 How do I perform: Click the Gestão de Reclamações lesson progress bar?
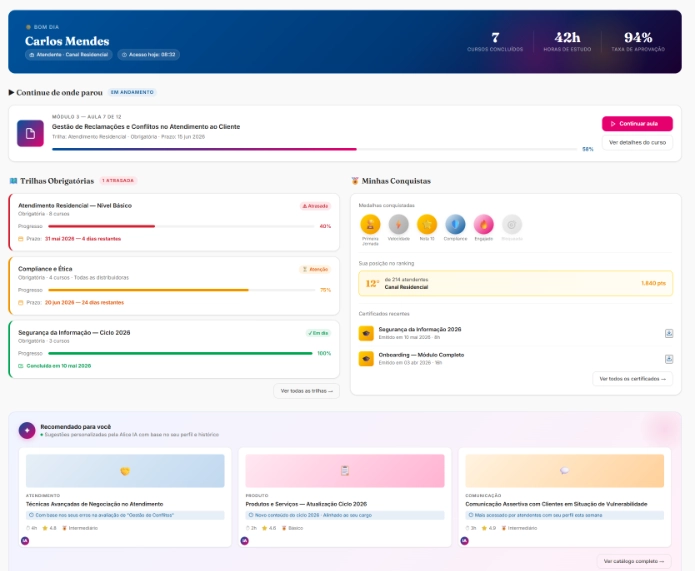click(315, 149)
